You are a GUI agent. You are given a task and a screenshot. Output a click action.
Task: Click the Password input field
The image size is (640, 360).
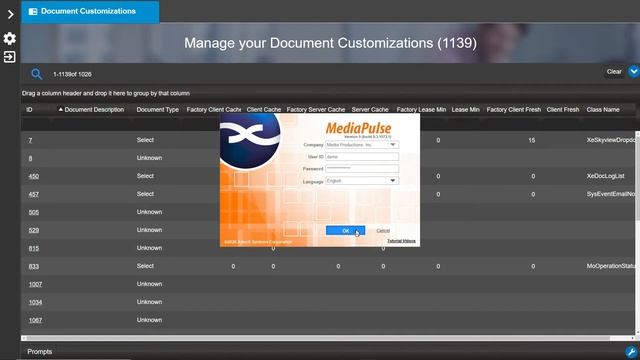[362, 168]
